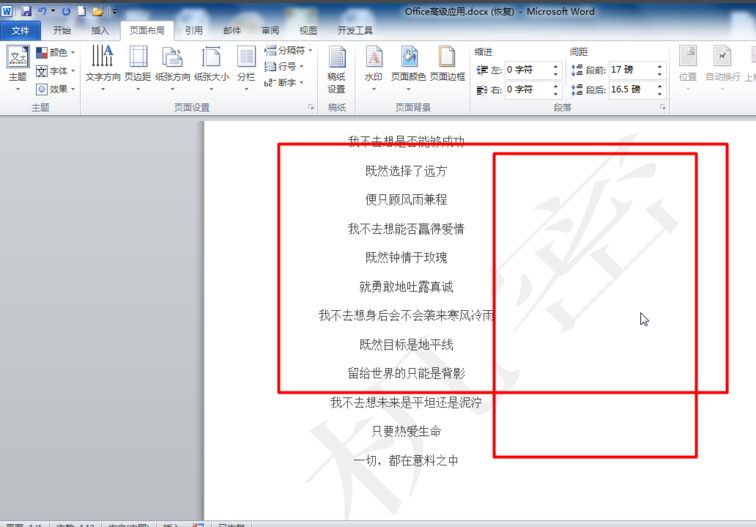Click poem line 既然选择了远方
Viewport: 756px width, 527px height.
pyautogui.click(x=406, y=171)
